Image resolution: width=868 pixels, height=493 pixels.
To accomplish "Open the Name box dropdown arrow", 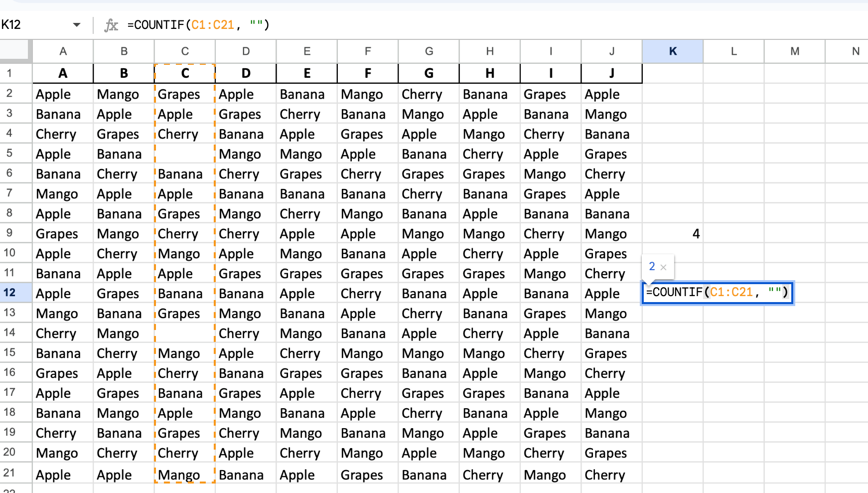I will pyautogui.click(x=76, y=25).
